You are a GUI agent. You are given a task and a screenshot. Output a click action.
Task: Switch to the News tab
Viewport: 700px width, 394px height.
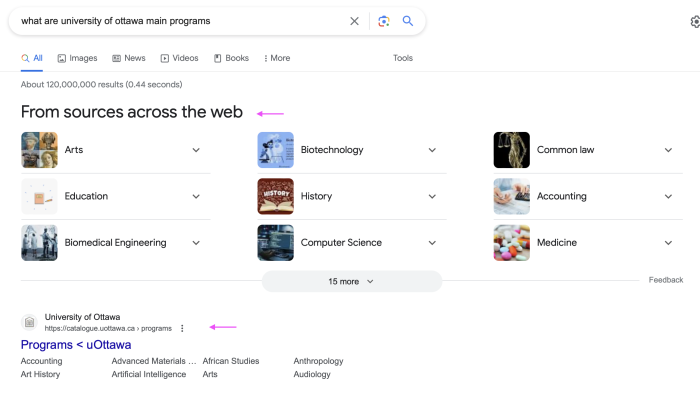pyautogui.click(x=129, y=58)
